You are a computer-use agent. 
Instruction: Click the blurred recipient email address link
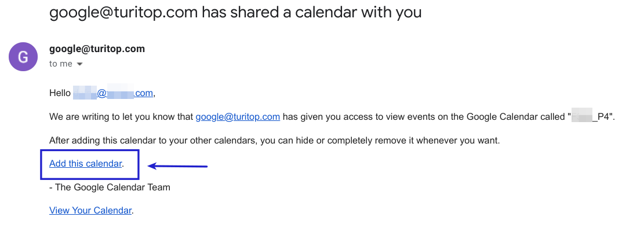113,93
